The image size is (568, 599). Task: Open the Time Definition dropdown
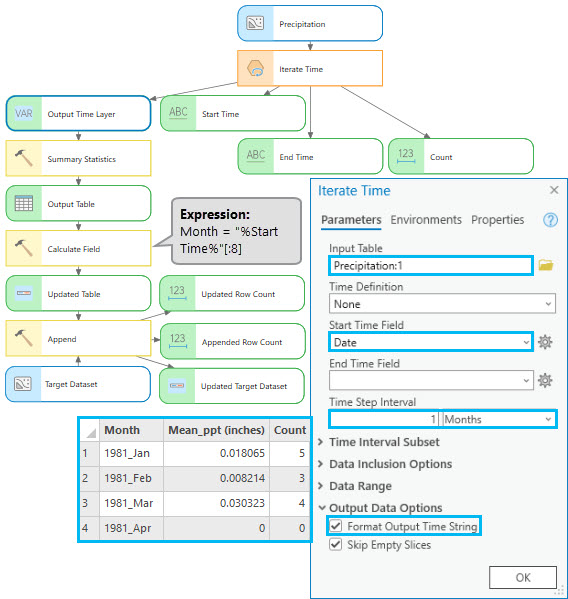tap(442, 304)
